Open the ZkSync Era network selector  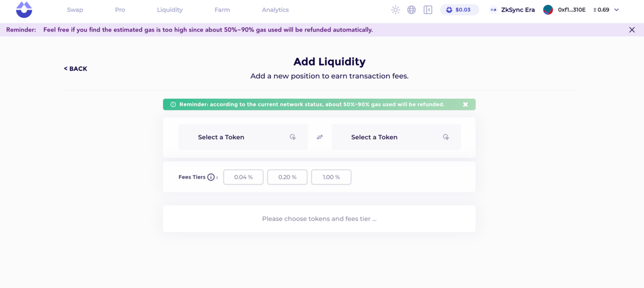click(x=512, y=9)
